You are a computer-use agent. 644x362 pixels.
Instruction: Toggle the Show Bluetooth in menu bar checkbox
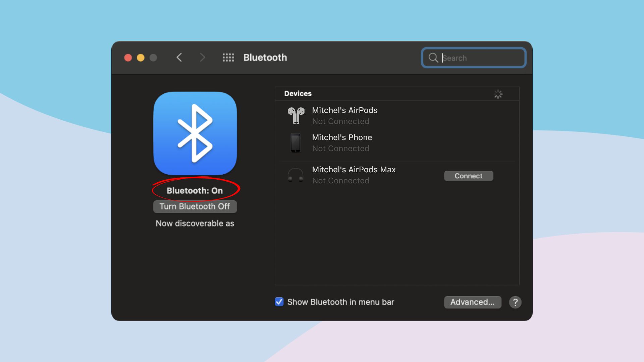(279, 302)
